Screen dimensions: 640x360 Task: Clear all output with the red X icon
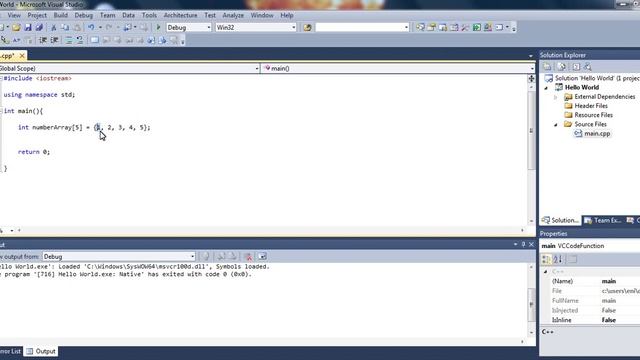pyautogui.click(x=248, y=256)
